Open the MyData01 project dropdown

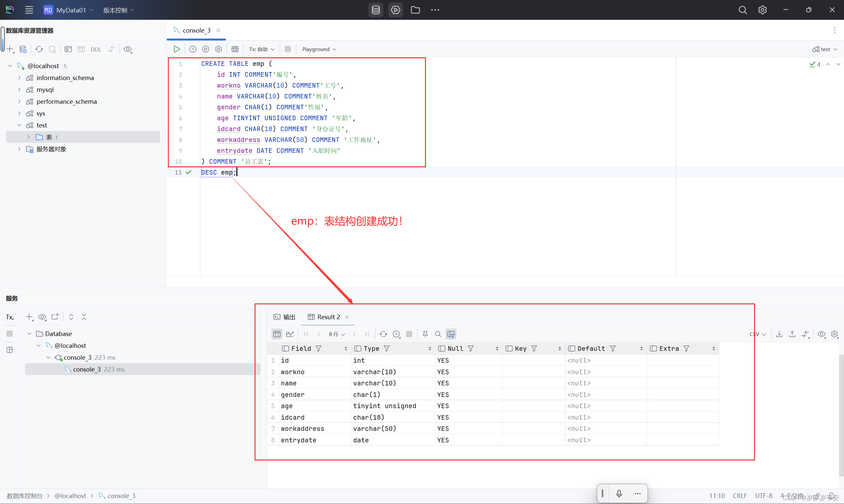69,10
